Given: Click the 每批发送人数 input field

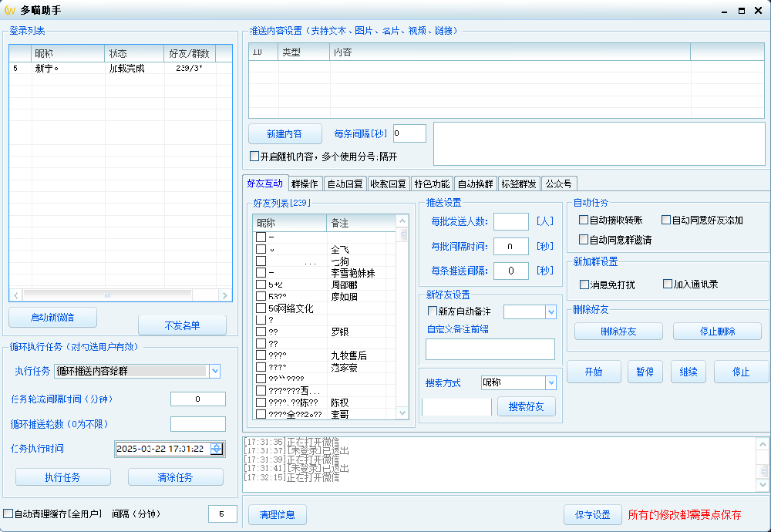Looking at the screenshot, I should click(510, 221).
